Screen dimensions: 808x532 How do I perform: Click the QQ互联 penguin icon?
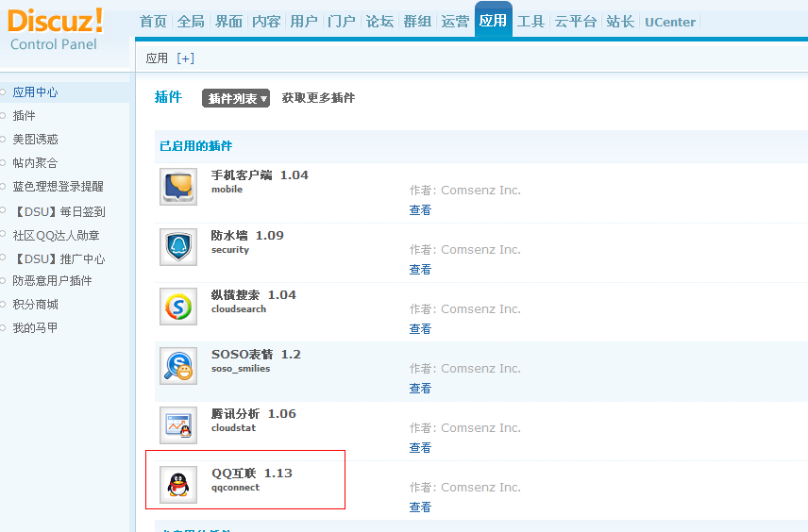[178, 485]
